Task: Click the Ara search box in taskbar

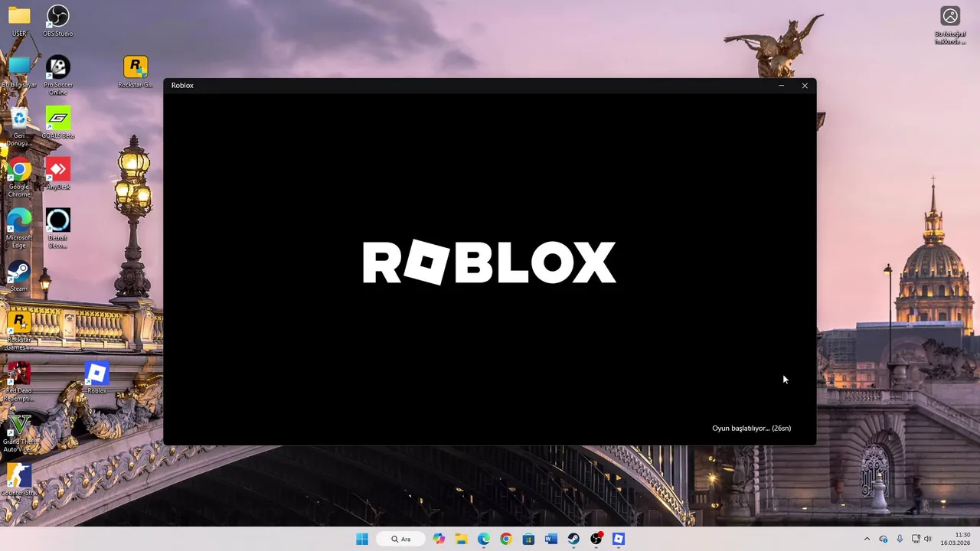Action: (400, 539)
